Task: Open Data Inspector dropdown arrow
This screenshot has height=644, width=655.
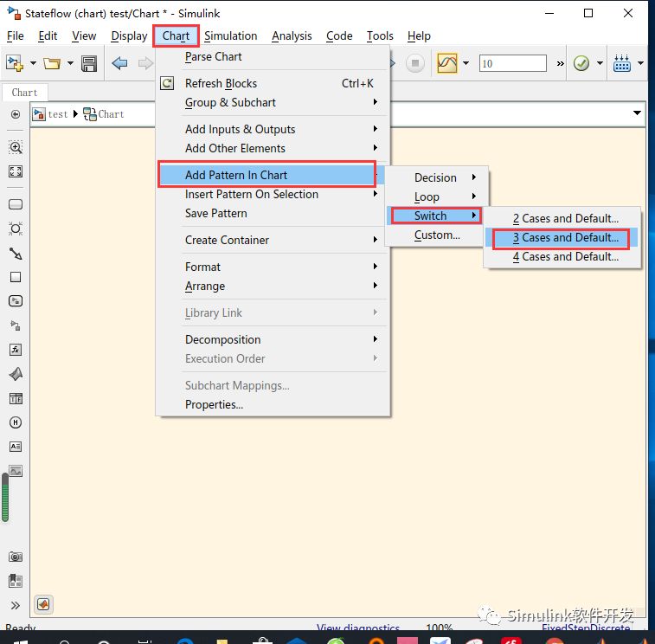Action: click(466, 63)
